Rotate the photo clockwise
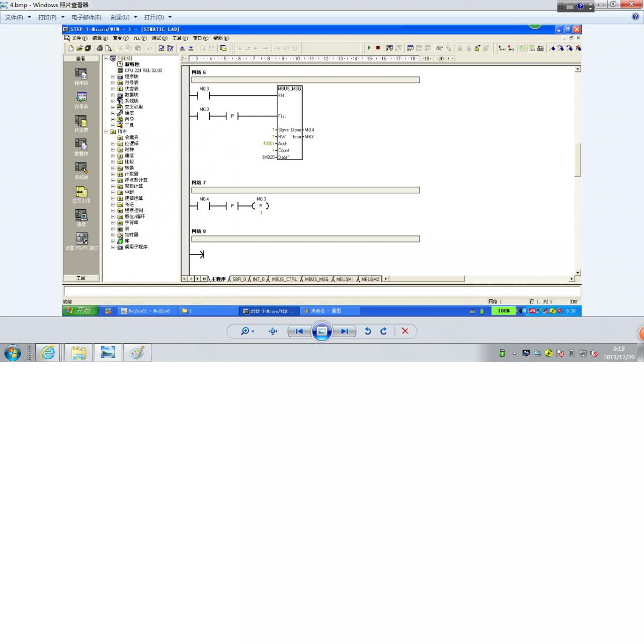The height and width of the screenshot is (644, 644). coord(383,331)
